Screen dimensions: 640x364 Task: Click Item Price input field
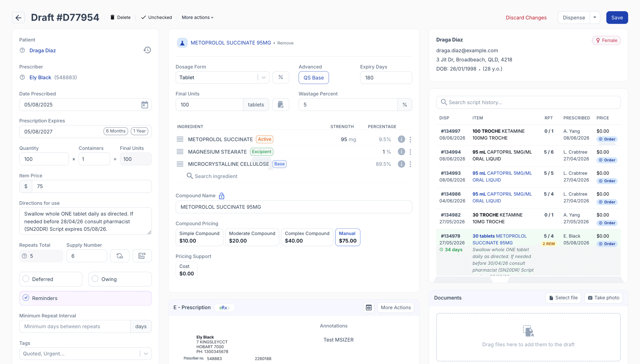[91, 186]
